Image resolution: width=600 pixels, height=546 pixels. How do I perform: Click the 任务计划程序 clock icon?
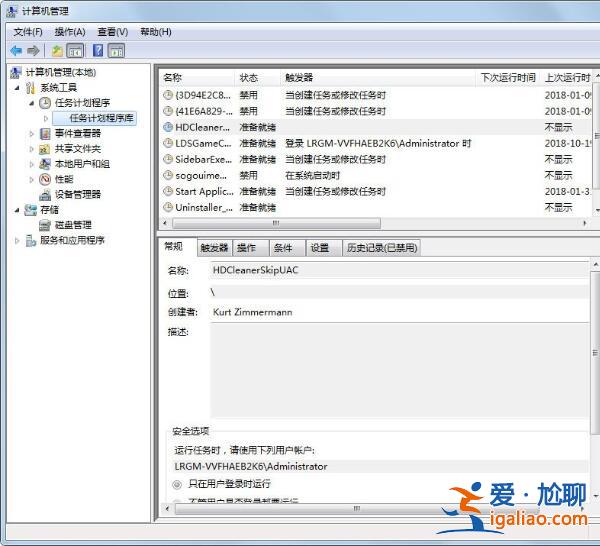point(45,103)
